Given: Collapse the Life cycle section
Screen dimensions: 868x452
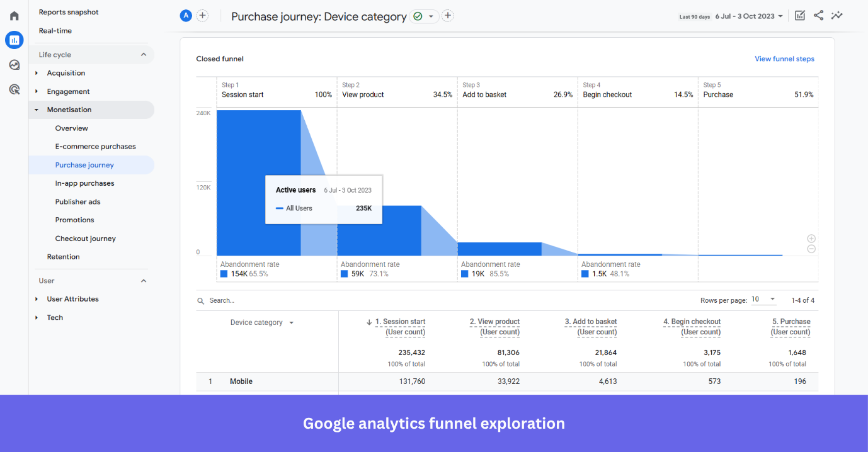Looking at the screenshot, I should point(144,55).
